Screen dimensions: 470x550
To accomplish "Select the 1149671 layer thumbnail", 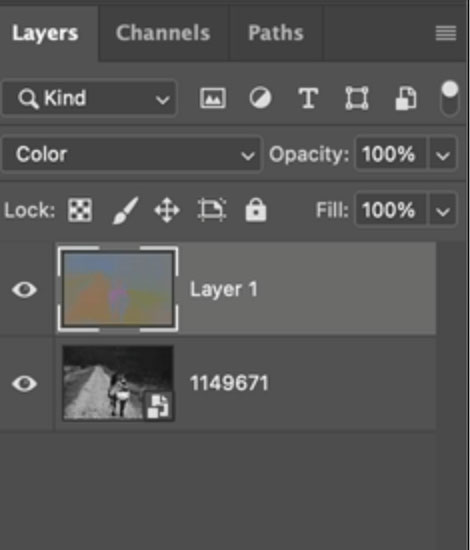I will [118, 383].
